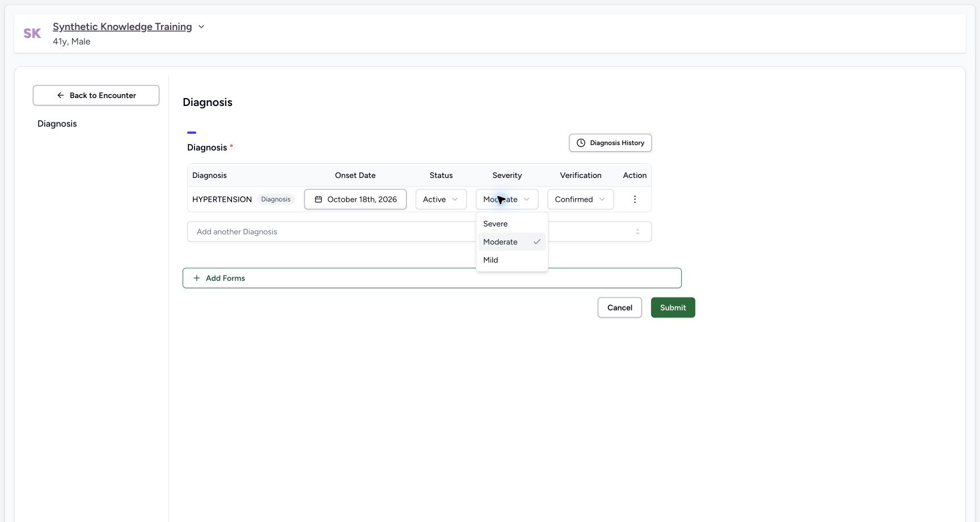Click the Status column header
The image size is (980, 522).
[441, 176]
